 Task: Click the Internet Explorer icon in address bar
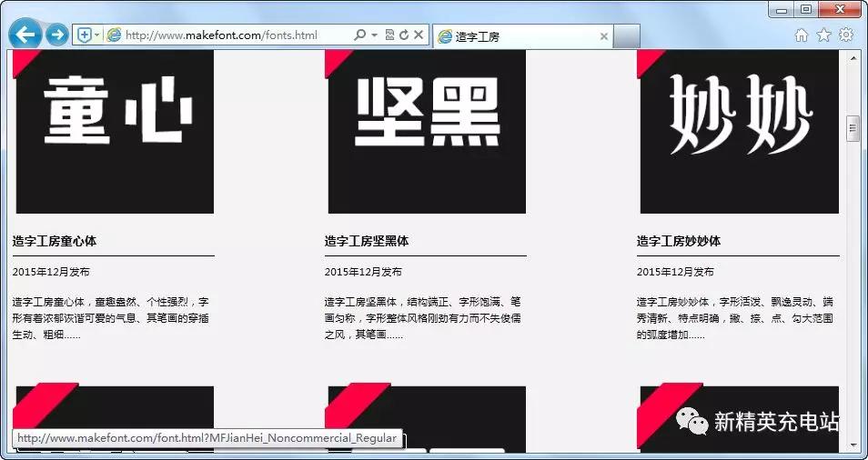point(114,35)
